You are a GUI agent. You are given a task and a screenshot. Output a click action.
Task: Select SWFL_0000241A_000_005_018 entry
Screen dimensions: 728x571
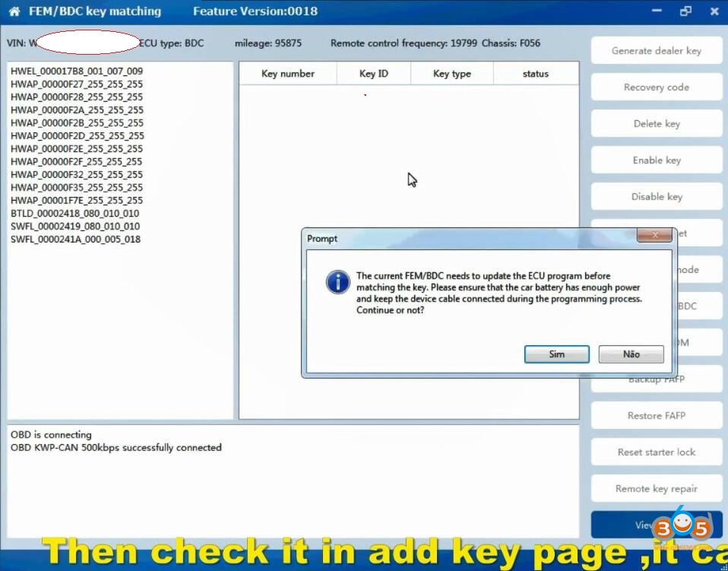click(76, 240)
